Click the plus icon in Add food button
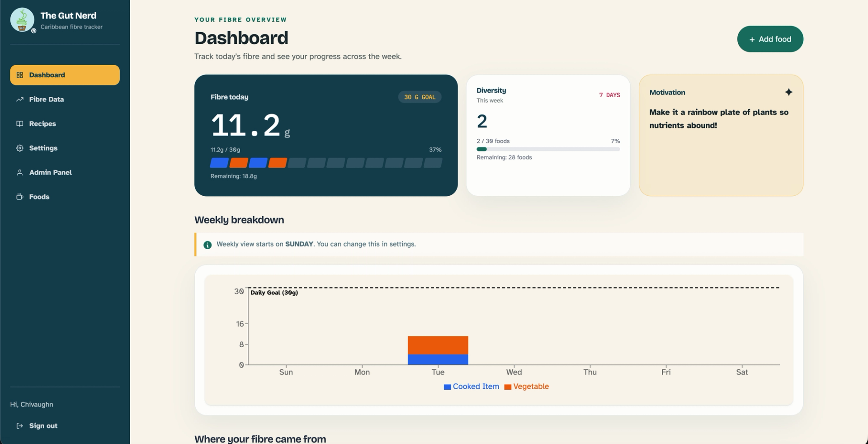 click(x=752, y=40)
